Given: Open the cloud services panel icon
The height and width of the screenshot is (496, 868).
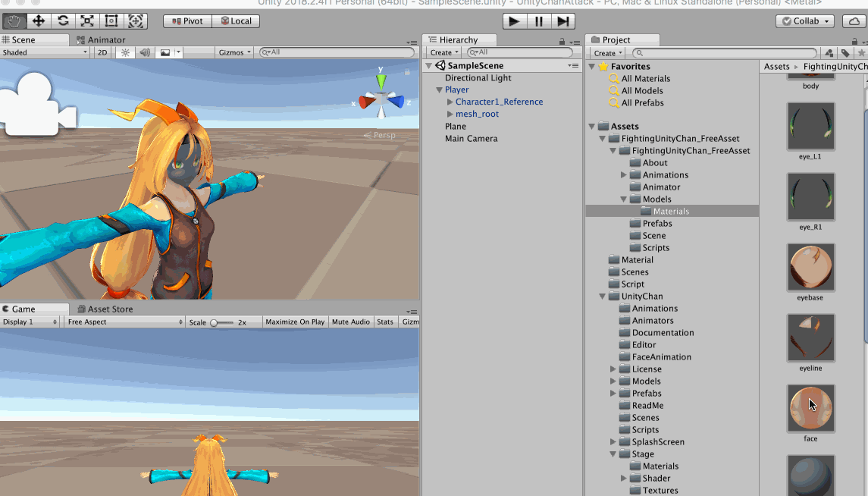Looking at the screenshot, I should pyautogui.click(x=854, y=21).
